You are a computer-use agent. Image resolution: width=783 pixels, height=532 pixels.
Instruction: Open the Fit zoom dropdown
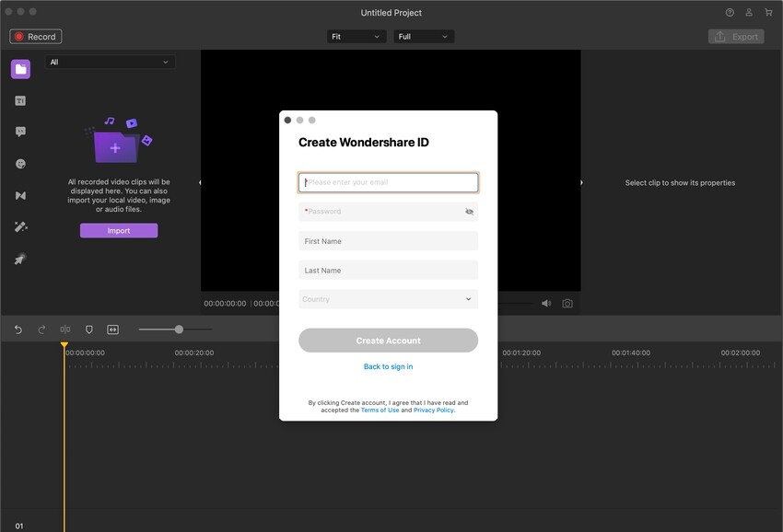(x=356, y=37)
